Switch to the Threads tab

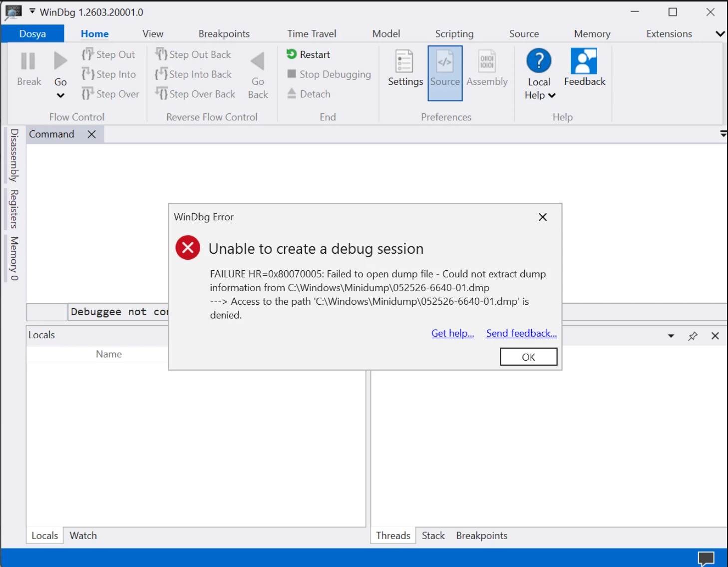click(x=393, y=536)
